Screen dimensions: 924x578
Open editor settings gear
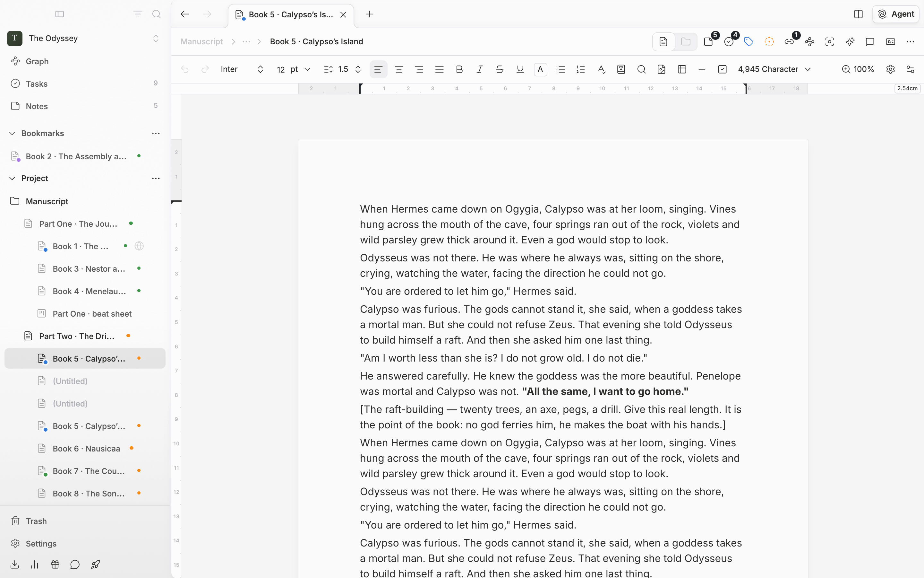pyautogui.click(x=890, y=69)
